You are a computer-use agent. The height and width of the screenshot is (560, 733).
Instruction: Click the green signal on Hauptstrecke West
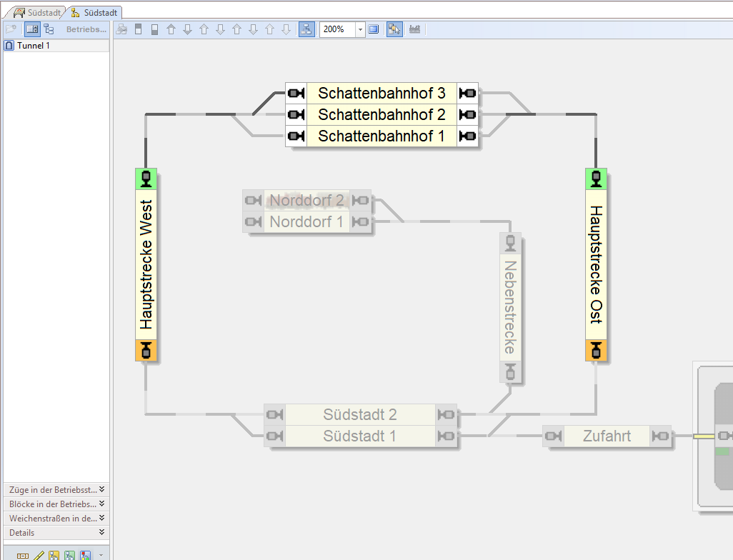pos(146,179)
